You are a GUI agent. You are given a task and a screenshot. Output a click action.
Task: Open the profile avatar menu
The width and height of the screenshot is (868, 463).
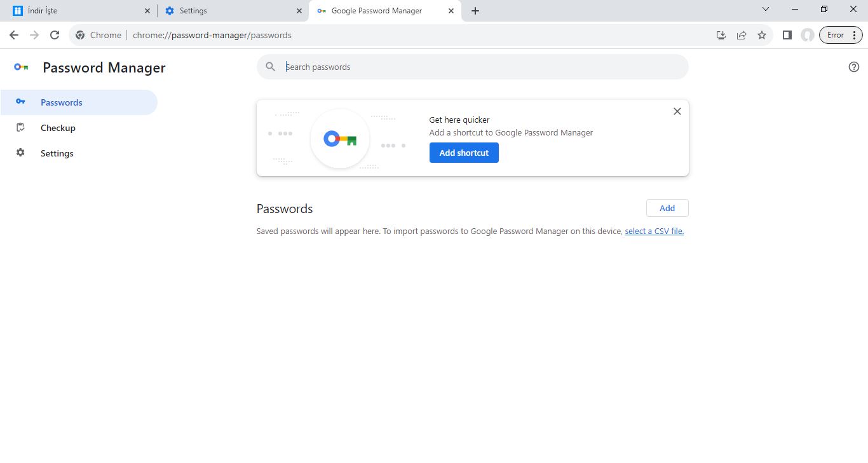click(808, 35)
